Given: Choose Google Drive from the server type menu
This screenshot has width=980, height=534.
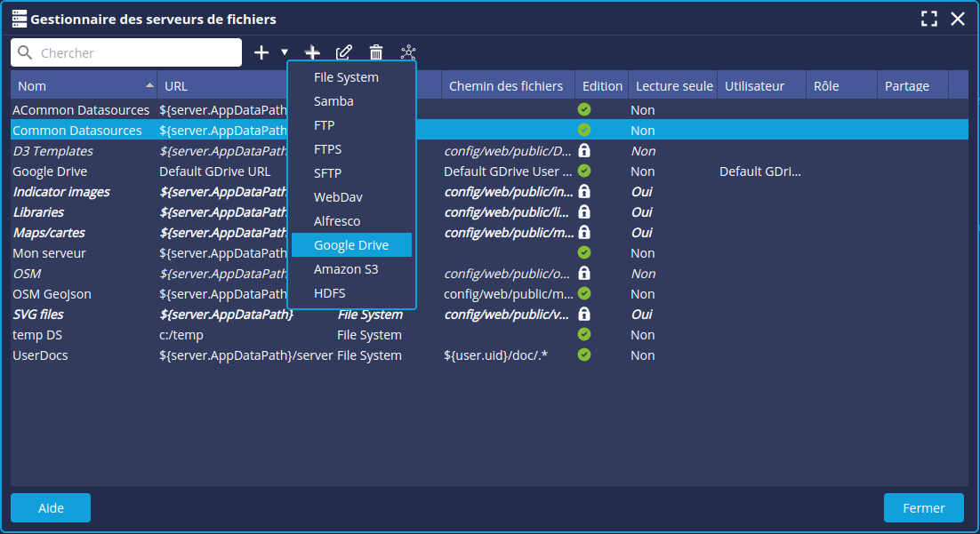Looking at the screenshot, I should [x=351, y=245].
